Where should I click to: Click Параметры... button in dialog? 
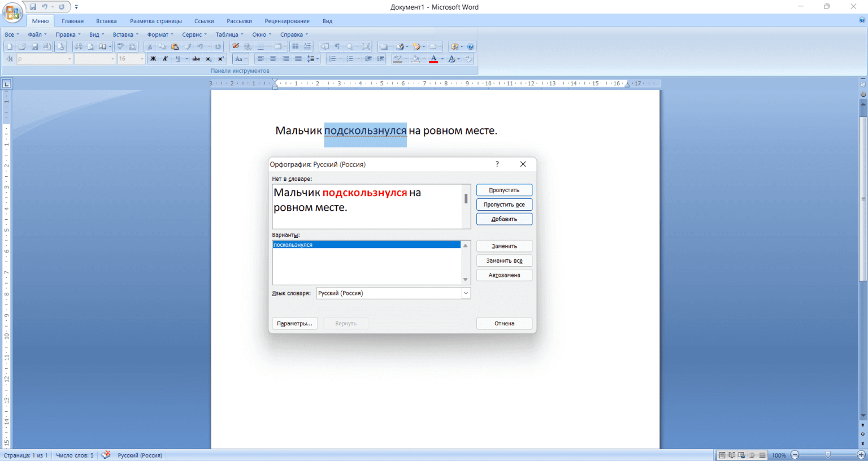[x=294, y=324]
